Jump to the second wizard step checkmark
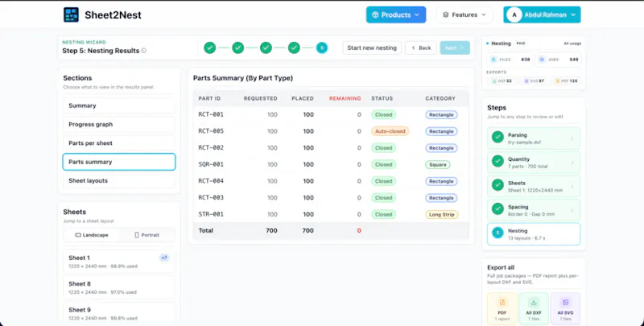Image resolution: width=644 pixels, height=326 pixels. click(x=237, y=47)
